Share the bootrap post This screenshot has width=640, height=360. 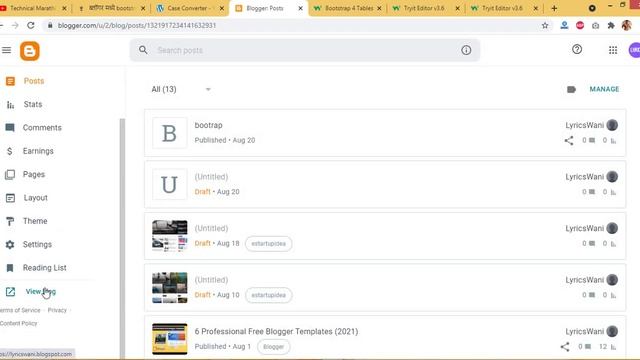click(x=569, y=140)
